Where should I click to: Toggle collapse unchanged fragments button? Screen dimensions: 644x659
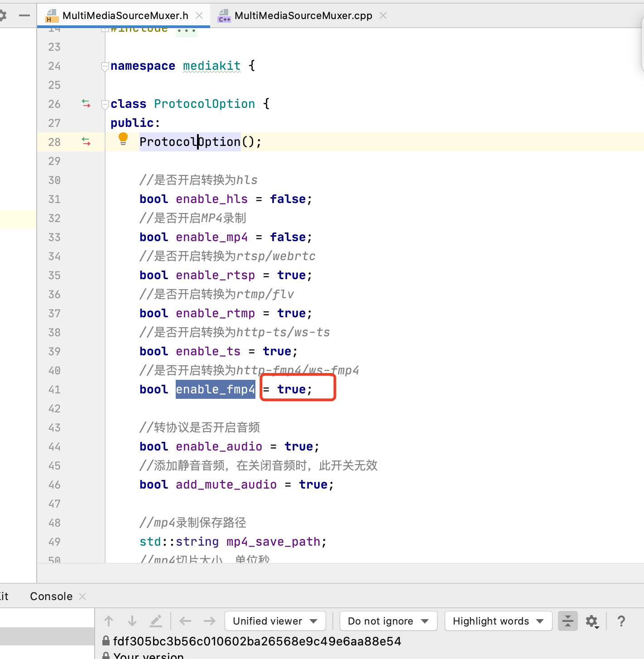pyautogui.click(x=567, y=621)
